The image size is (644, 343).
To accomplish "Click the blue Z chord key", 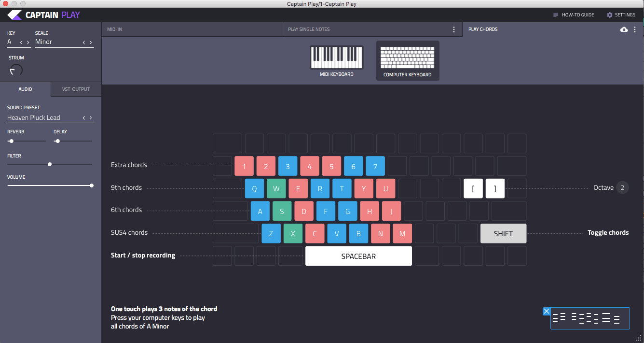I will (x=271, y=233).
